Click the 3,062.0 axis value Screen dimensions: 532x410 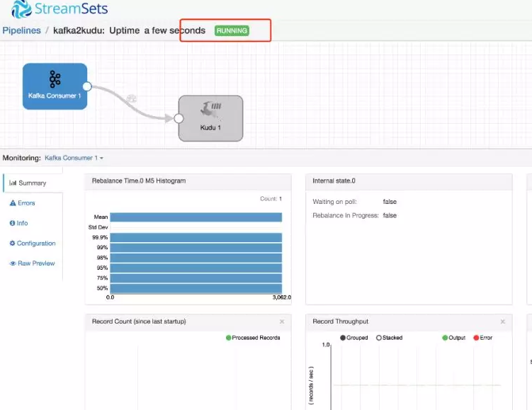click(x=282, y=297)
